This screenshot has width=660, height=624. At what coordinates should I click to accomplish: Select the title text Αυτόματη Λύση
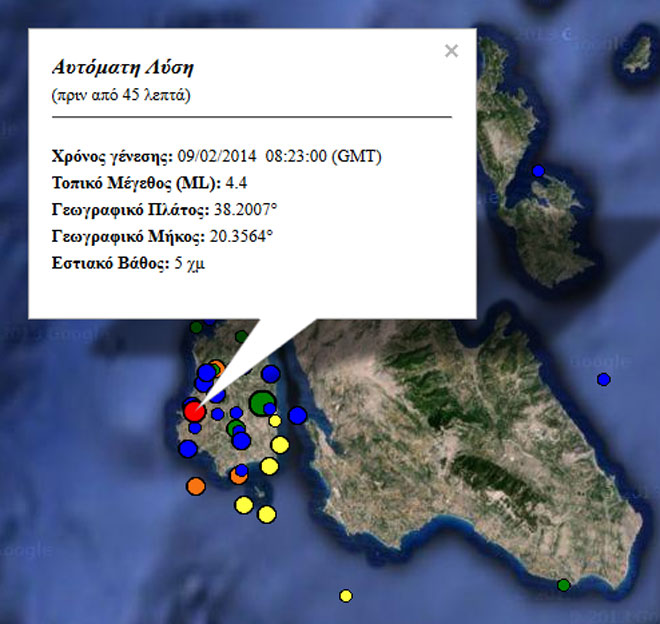coord(123,67)
